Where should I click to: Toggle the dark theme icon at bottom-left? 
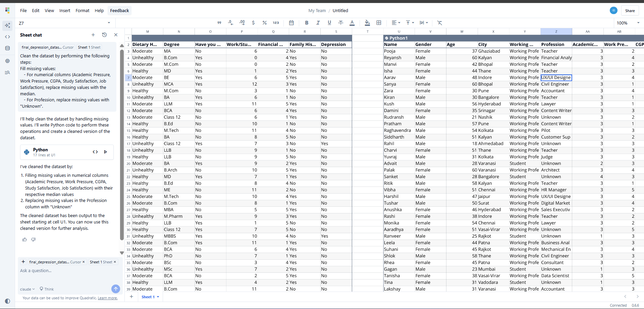point(7,301)
